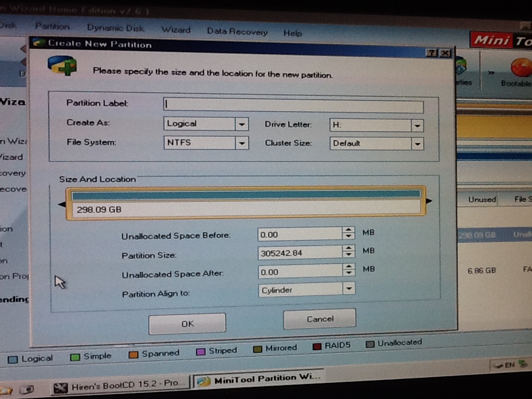Click the Unallocated Space Before value field

click(300, 234)
